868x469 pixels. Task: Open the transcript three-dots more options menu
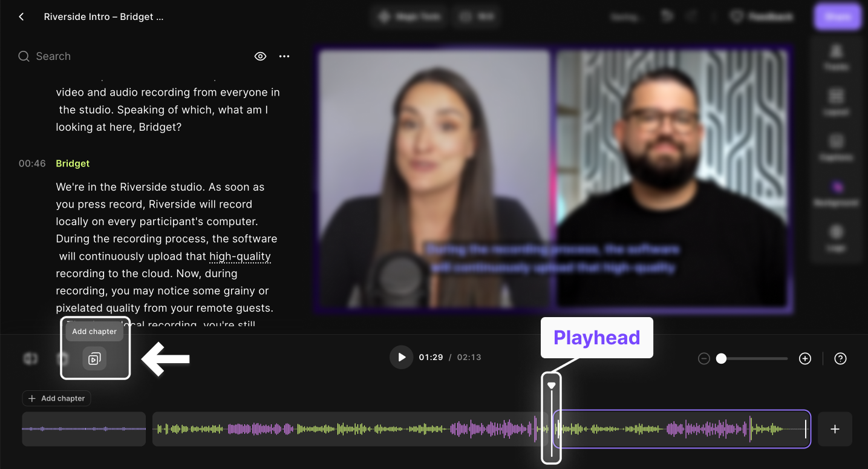tap(284, 56)
